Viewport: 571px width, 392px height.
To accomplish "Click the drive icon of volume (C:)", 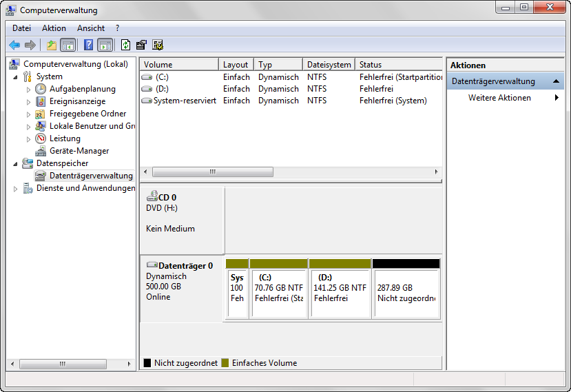I will point(147,77).
